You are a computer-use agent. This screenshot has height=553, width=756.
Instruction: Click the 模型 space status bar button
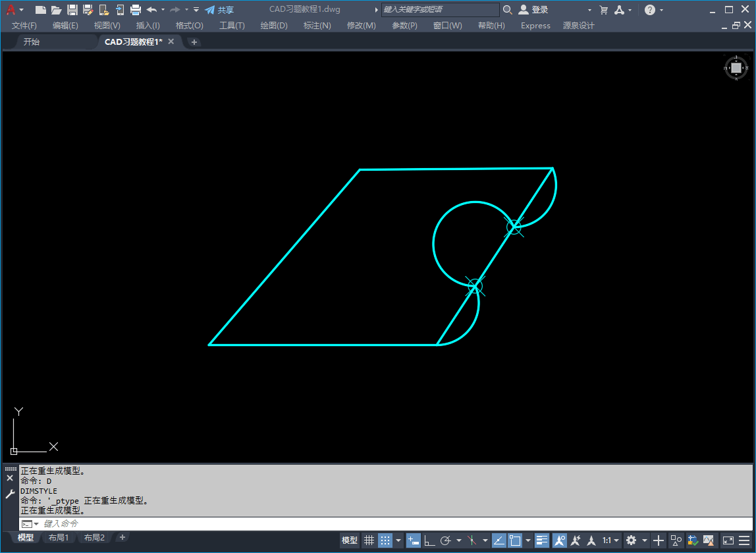tap(350, 540)
